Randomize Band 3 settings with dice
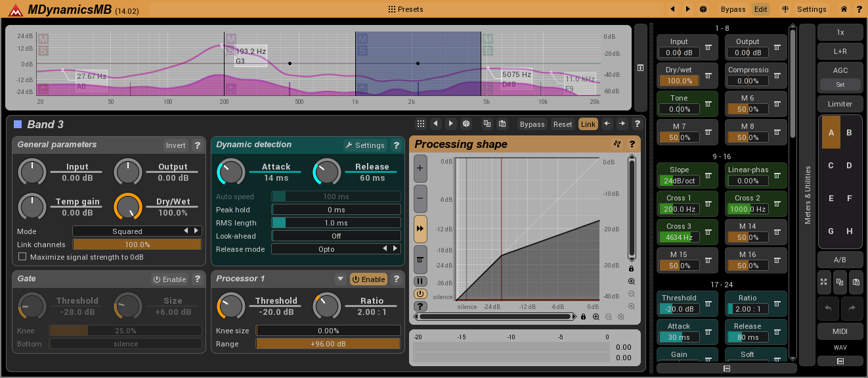 (466, 124)
